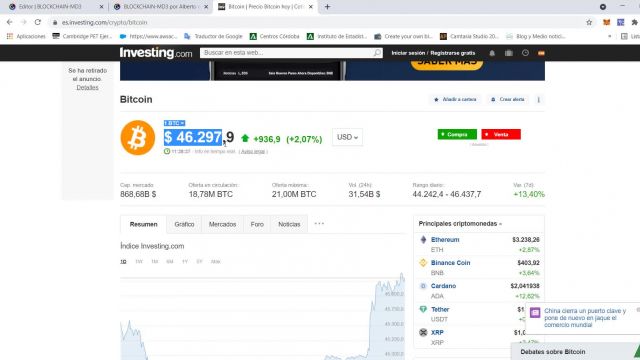Screen dimensions: 640x360
Task: Expand the Principales criptomonedas dropdown
Action: [x=460, y=224]
